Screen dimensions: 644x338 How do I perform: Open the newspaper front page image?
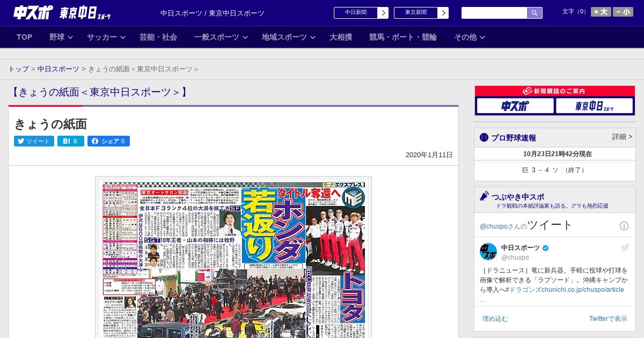(x=233, y=258)
